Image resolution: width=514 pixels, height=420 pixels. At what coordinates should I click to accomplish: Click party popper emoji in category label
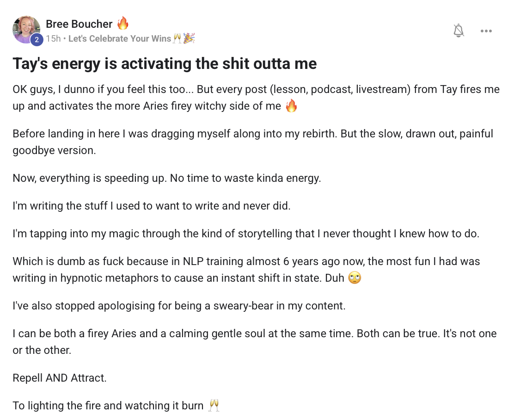coord(189,39)
